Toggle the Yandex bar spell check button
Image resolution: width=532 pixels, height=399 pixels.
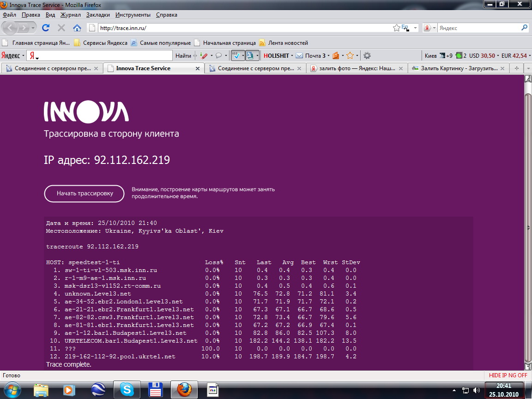pyautogui.click(x=236, y=55)
